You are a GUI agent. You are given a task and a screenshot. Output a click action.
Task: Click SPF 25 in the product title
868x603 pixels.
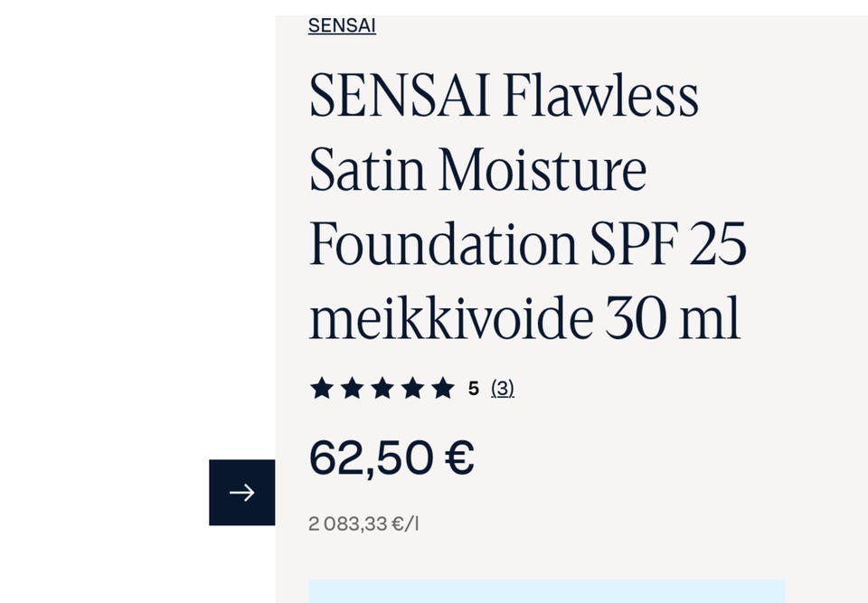(668, 244)
